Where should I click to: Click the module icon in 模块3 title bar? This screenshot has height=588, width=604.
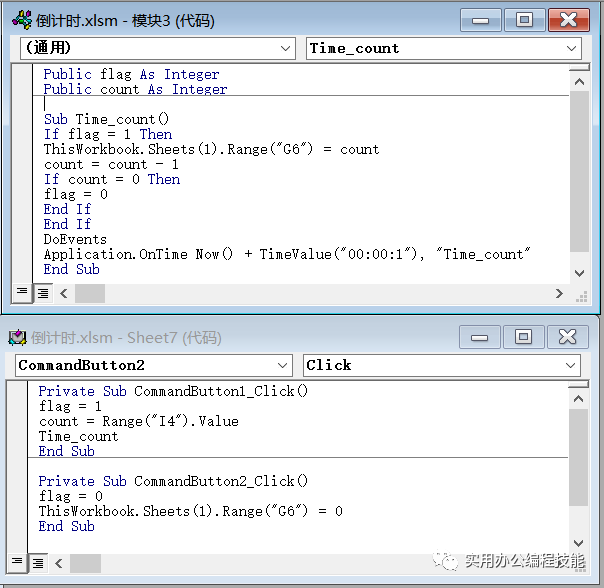click(22, 20)
